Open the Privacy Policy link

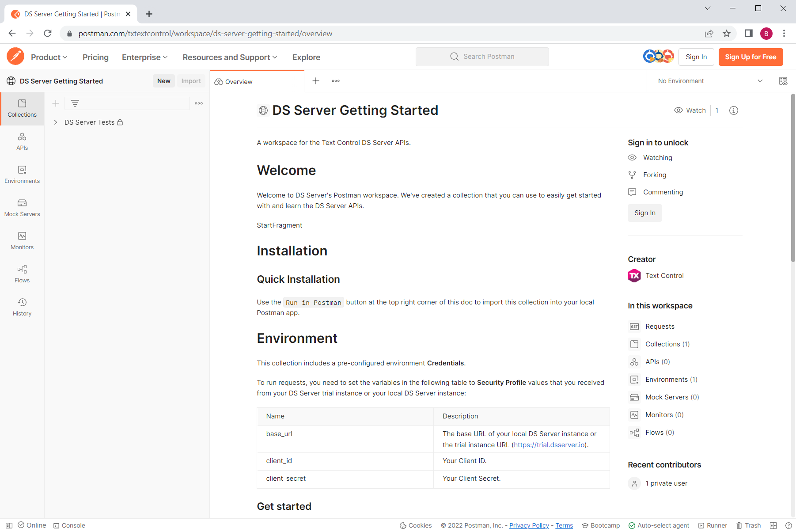pos(529,525)
